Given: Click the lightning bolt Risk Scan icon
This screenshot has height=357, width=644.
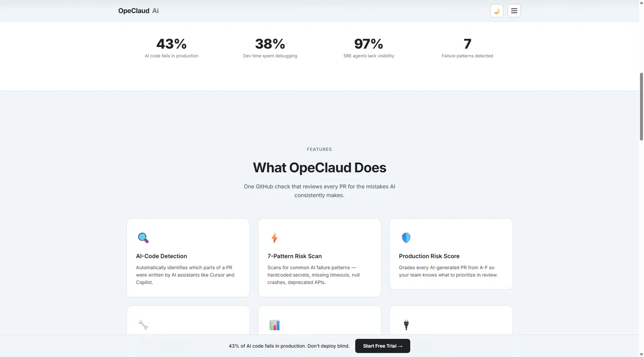Looking at the screenshot, I should tap(274, 238).
